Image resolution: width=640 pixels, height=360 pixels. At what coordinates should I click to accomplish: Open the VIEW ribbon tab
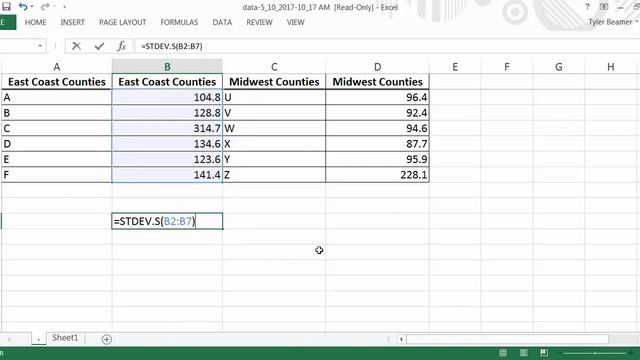[296, 22]
